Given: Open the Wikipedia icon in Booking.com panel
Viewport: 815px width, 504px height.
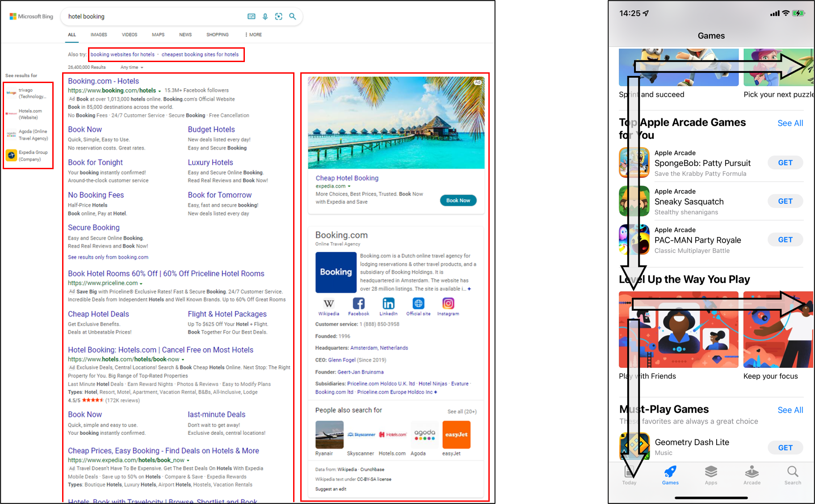Looking at the screenshot, I should pyautogui.click(x=329, y=304).
